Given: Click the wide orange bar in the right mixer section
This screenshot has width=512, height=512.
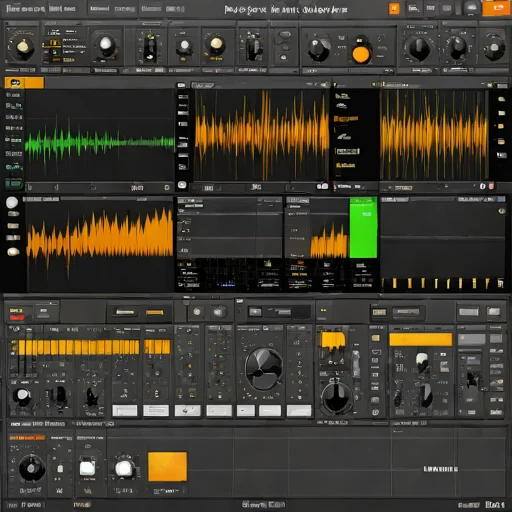Looking at the screenshot, I should (x=421, y=340).
